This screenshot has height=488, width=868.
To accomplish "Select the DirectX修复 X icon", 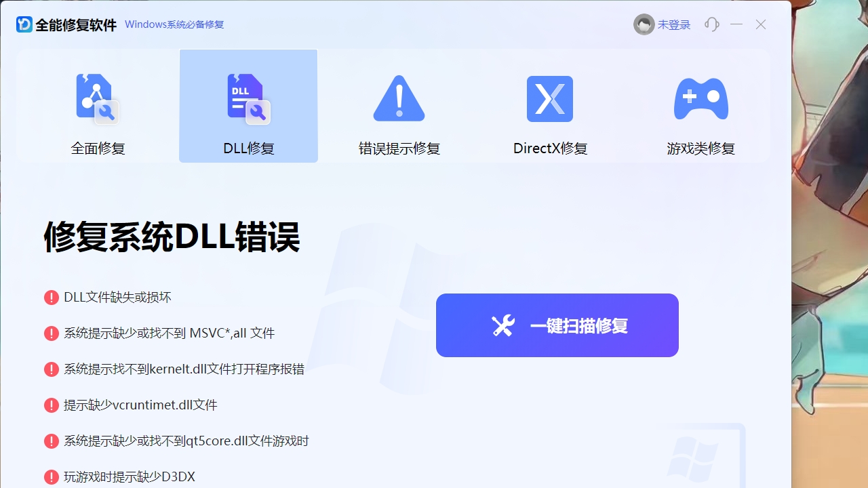I will pos(549,98).
